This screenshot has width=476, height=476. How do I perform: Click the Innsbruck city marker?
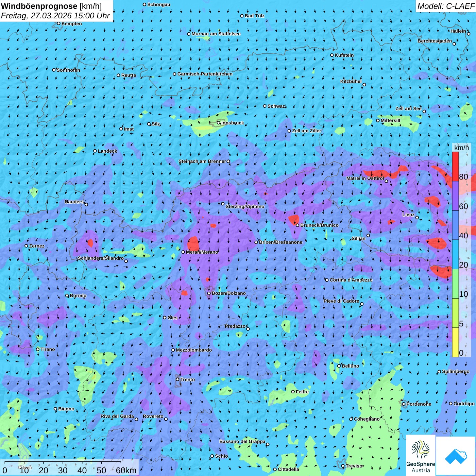coord(219,123)
